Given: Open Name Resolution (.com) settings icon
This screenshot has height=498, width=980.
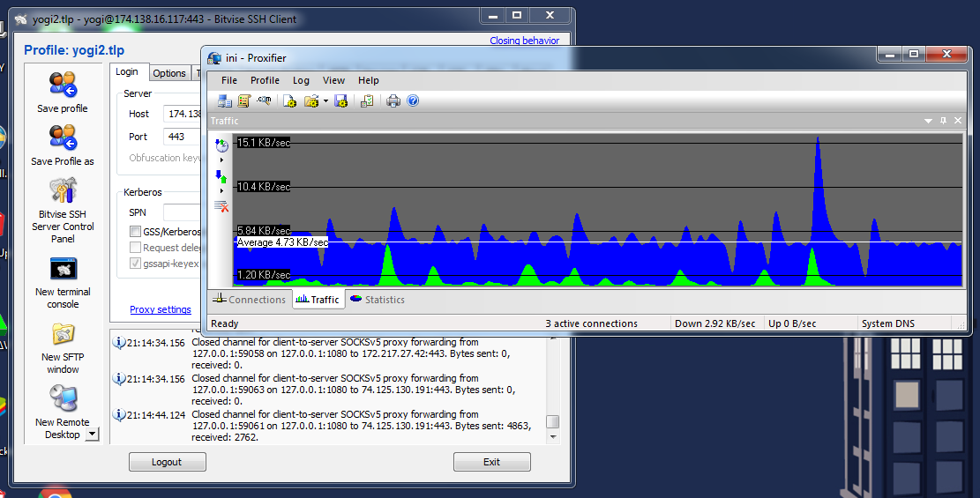Looking at the screenshot, I should 264,100.
